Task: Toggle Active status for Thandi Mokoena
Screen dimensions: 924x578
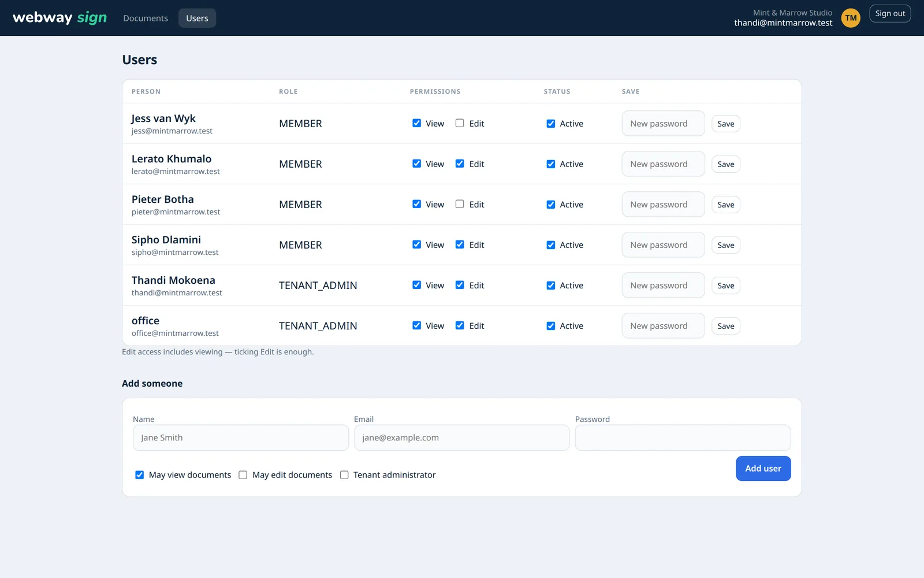Action: [x=551, y=286]
